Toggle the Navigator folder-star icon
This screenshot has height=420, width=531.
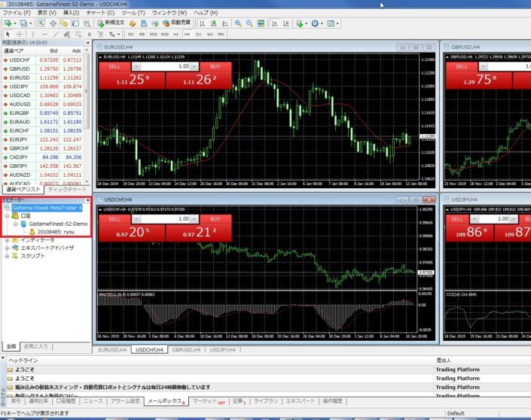(x=64, y=23)
